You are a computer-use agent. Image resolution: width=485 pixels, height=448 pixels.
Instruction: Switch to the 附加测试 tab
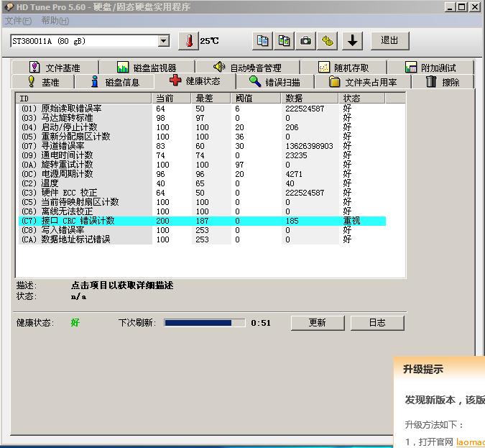430,67
